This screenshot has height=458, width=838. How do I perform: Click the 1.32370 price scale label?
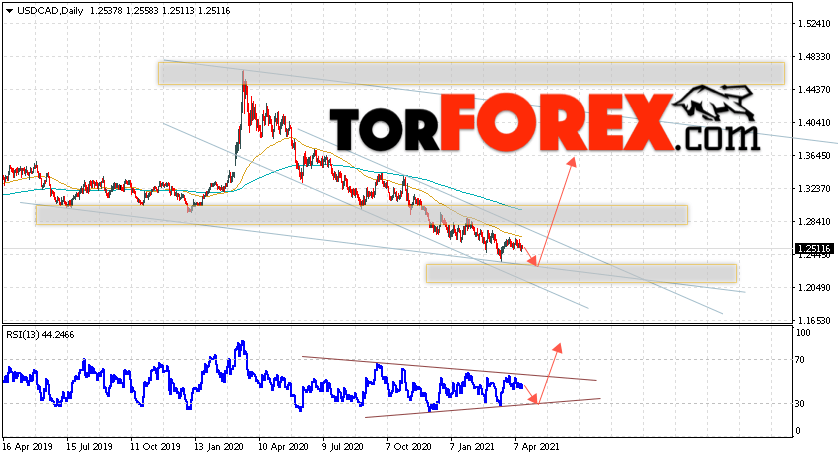[x=814, y=189]
